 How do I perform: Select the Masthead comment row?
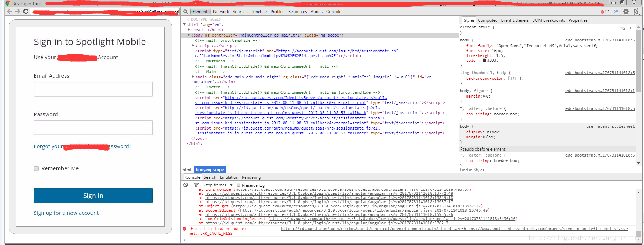[215, 61]
